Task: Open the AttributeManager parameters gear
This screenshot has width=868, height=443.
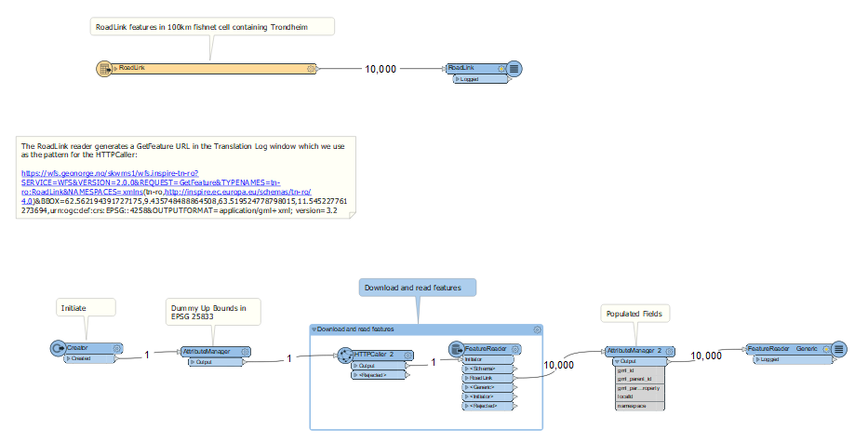Action: tap(246, 352)
